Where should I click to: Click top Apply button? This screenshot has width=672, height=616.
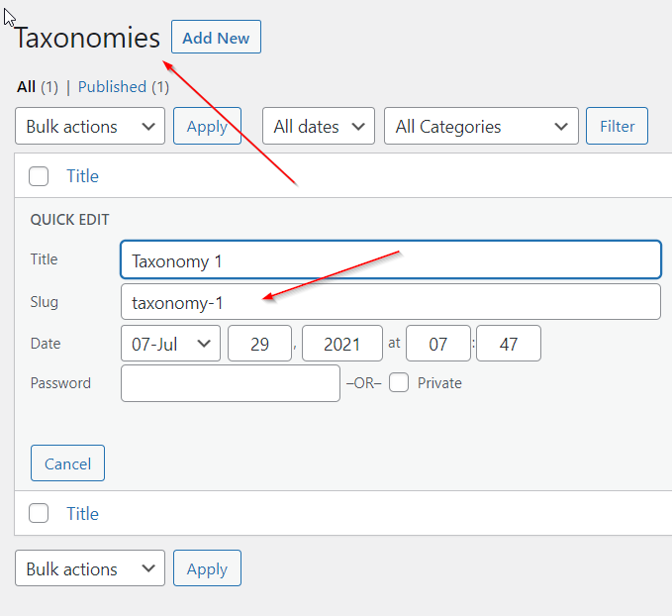pos(207,127)
